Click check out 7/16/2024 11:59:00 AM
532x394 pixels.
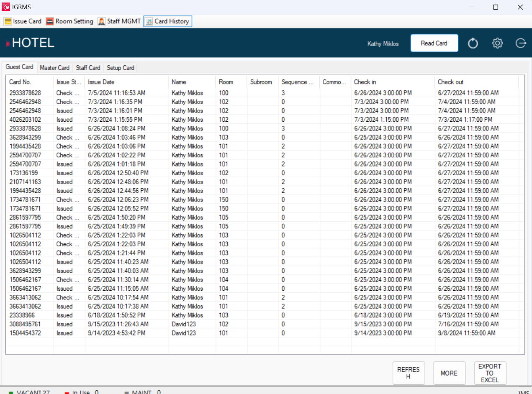coord(468,324)
